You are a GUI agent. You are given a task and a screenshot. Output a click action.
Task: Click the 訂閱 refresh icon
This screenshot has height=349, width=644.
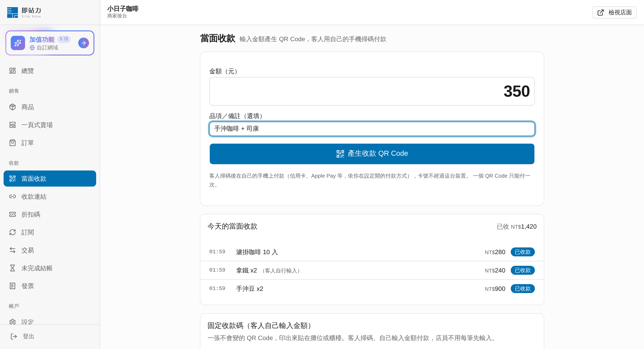(13, 232)
